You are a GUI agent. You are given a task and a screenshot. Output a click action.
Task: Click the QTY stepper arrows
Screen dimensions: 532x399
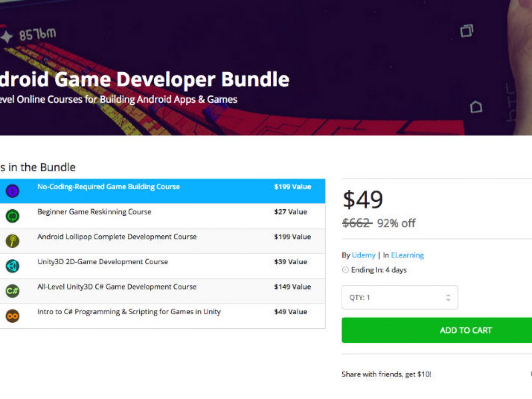click(448, 297)
